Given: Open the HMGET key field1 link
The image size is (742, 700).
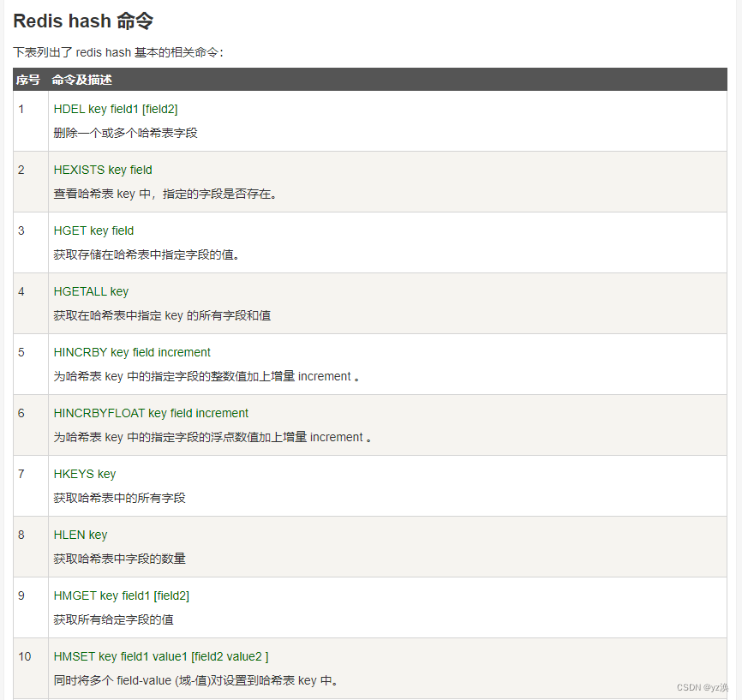Looking at the screenshot, I should tap(121, 595).
